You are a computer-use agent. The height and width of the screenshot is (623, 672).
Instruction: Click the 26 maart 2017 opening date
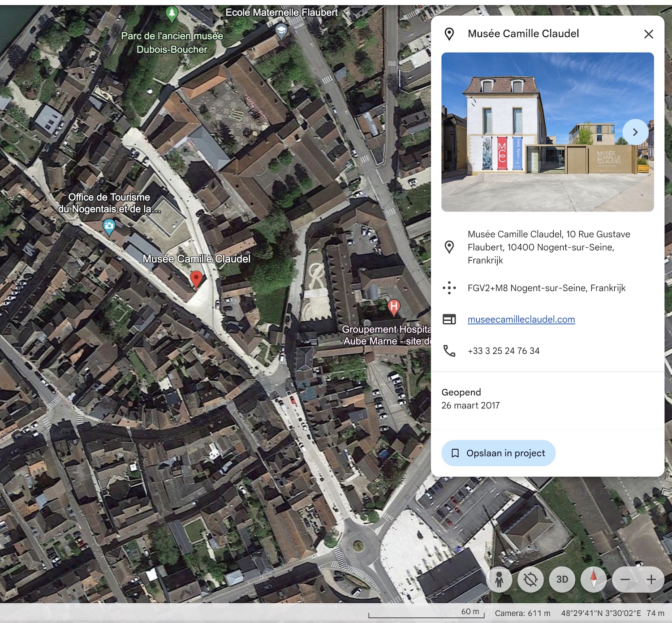470,405
